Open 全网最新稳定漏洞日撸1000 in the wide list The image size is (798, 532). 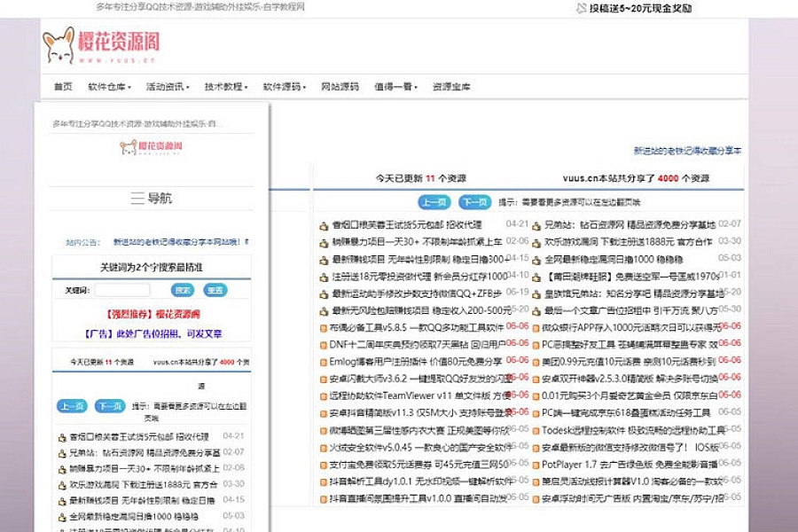pos(614,259)
